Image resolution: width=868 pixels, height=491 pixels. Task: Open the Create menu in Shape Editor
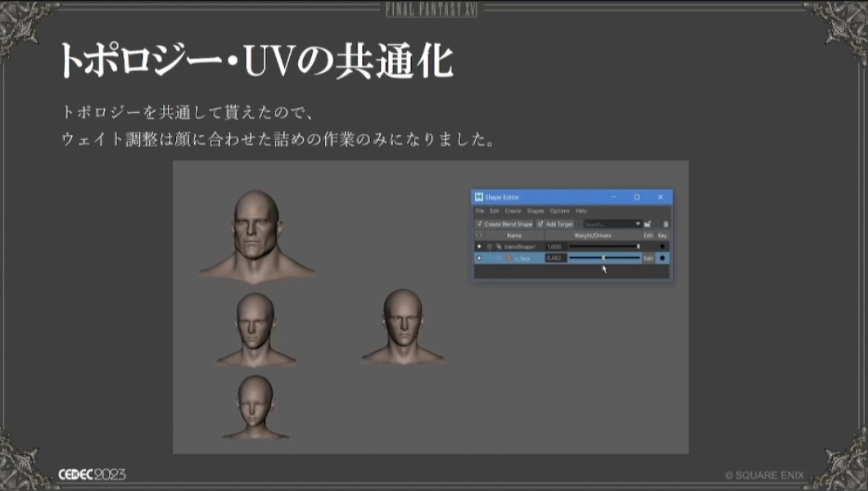513,210
